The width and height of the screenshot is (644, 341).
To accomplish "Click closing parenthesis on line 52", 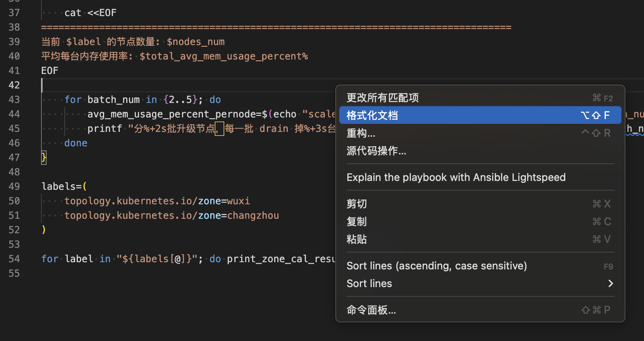I will click(44, 230).
